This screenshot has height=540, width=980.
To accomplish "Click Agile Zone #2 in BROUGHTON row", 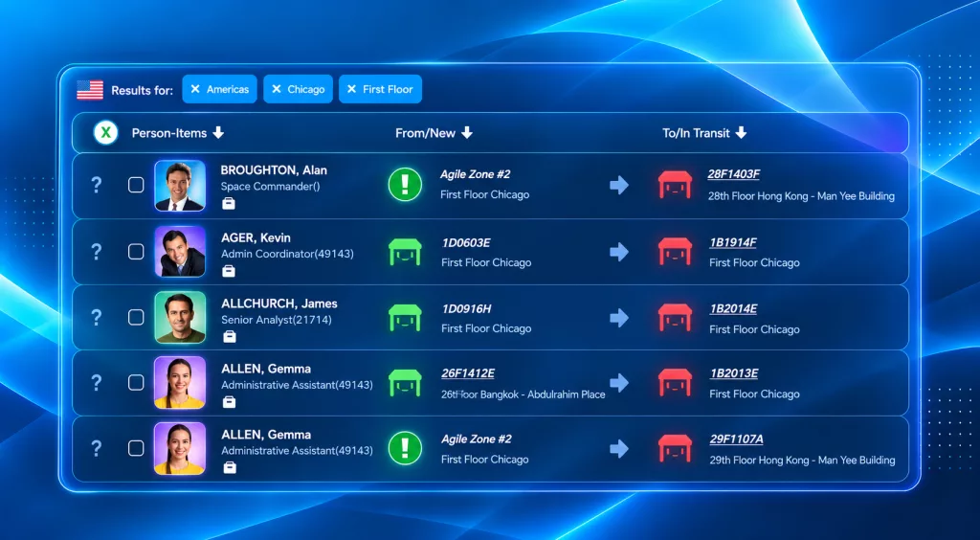I will 475,174.
